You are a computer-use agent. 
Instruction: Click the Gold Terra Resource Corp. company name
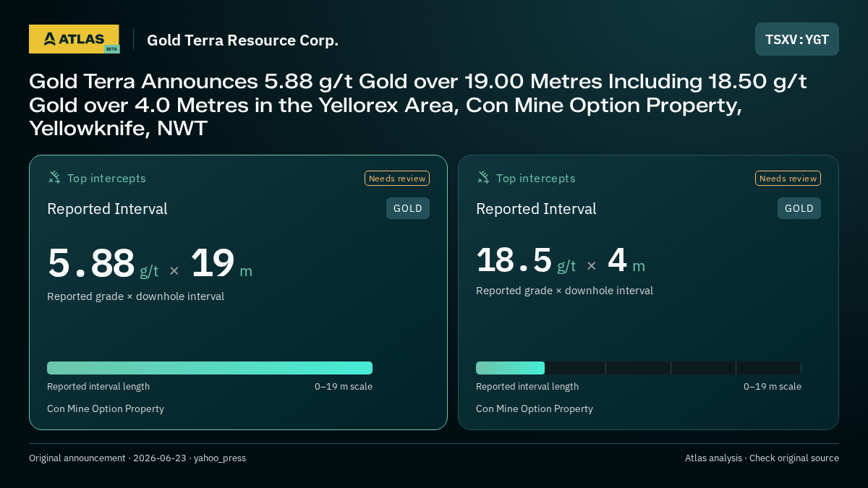tap(242, 40)
